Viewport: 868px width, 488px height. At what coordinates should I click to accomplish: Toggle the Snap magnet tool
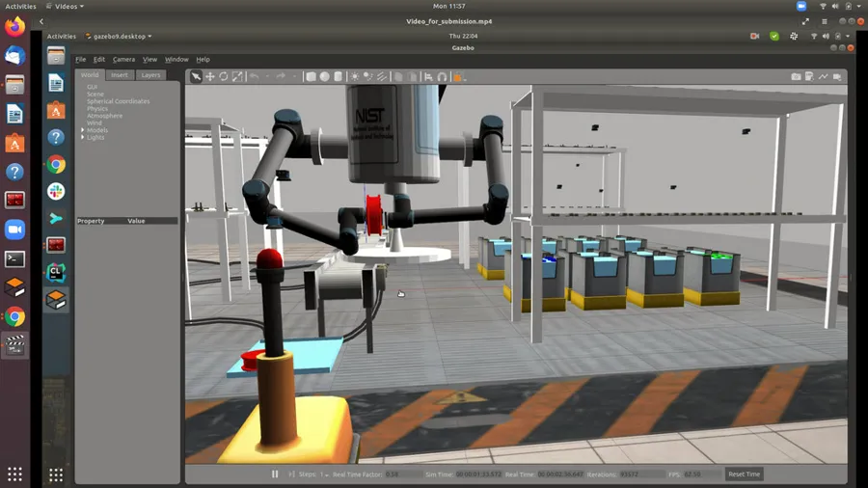[443, 76]
